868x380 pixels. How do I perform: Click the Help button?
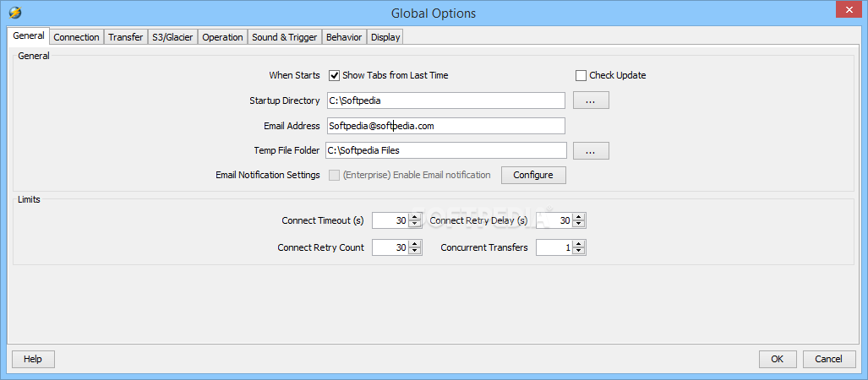pyautogui.click(x=32, y=359)
